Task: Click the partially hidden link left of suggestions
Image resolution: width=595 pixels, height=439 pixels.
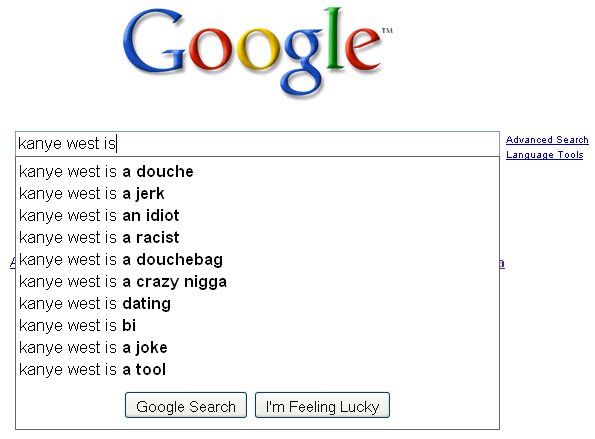Action: (13, 263)
